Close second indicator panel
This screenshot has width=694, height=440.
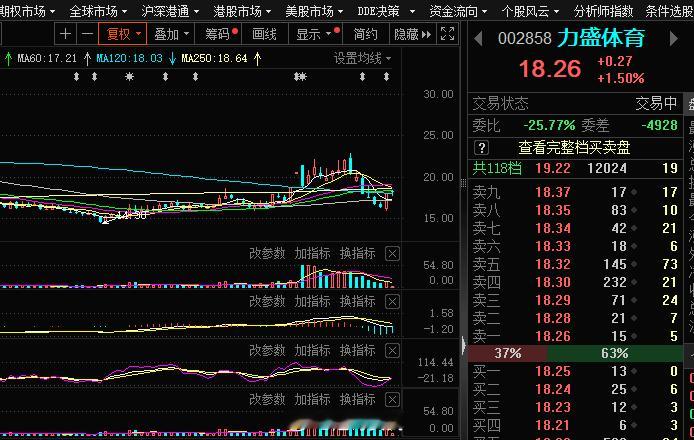(x=392, y=302)
